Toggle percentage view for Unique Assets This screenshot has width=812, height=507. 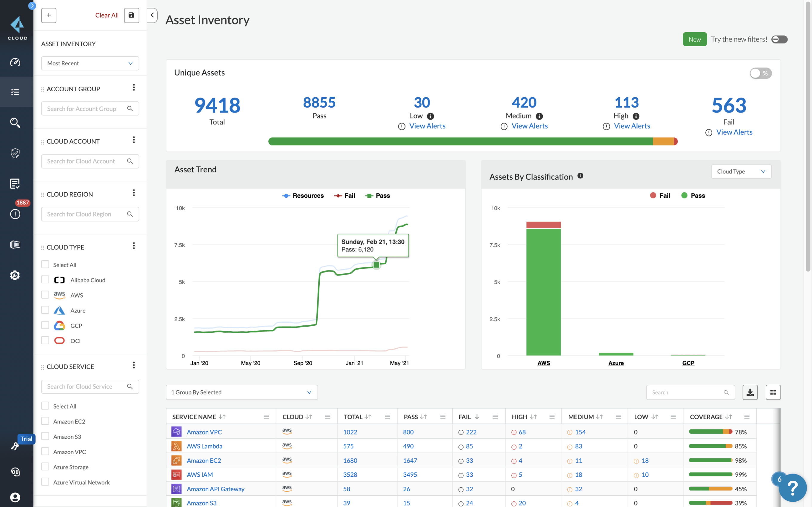(x=760, y=73)
